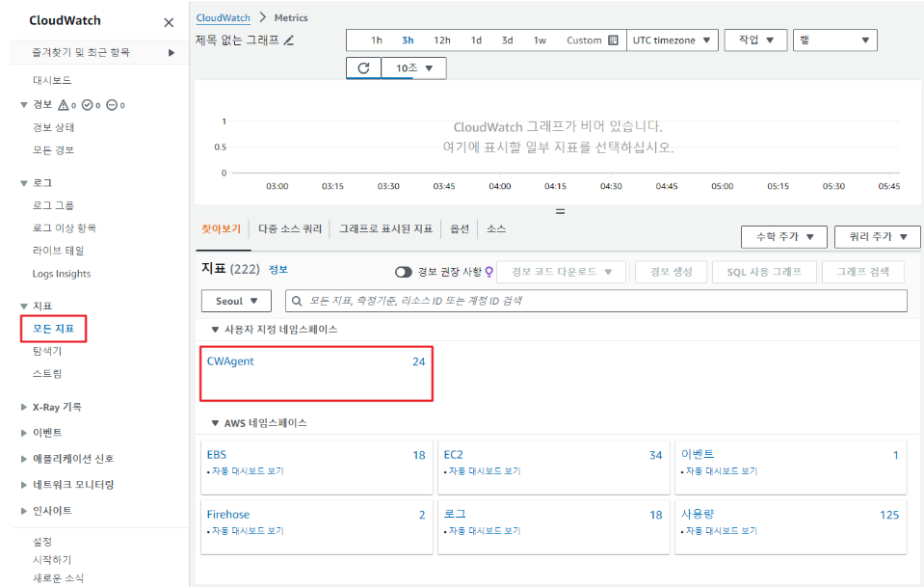
Task: Collapse the AWS 네임스페이스 group
Action: point(215,423)
